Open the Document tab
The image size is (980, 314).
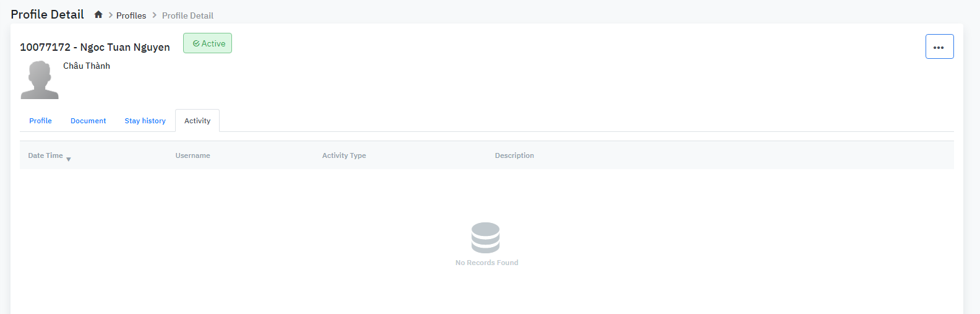[x=88, y=121]
